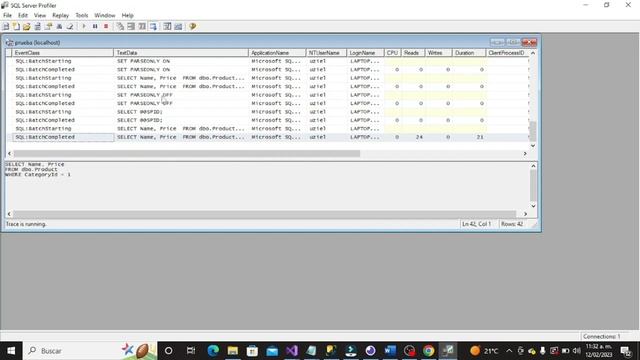Stop the trace with the red square
640x360 pixels.
pos(106,27)
